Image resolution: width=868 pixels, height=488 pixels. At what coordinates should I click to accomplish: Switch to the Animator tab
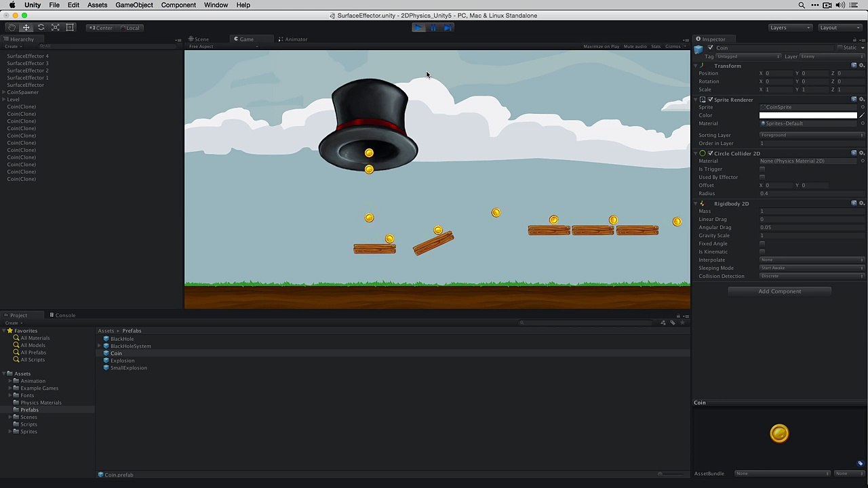(293, 39)
